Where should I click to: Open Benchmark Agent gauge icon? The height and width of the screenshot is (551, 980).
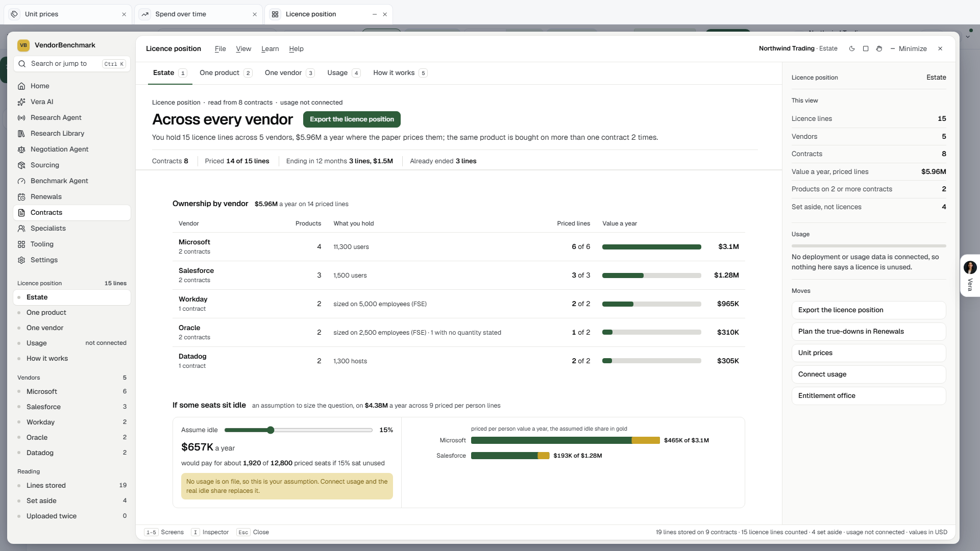coord(21,181)
